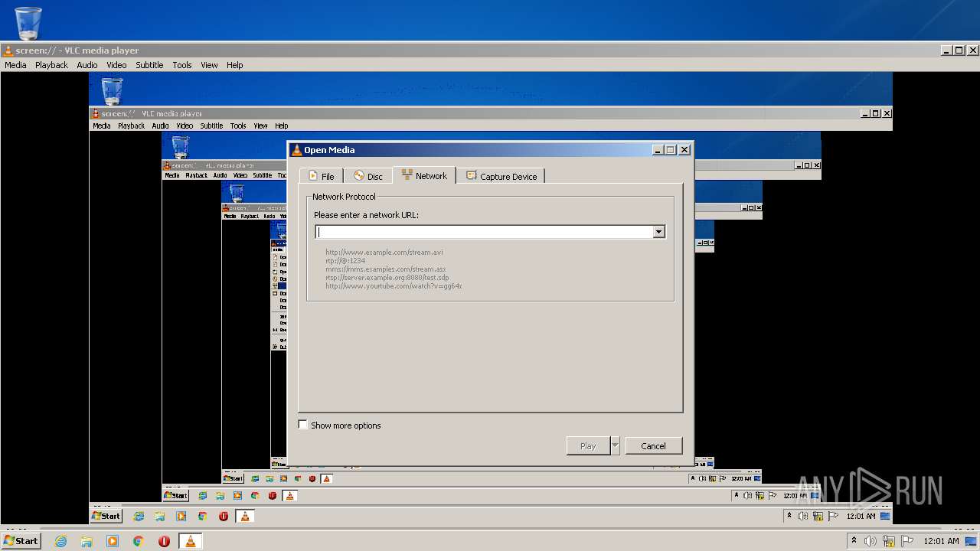Expand the network URL history dropdown arrow

(658, 232)
